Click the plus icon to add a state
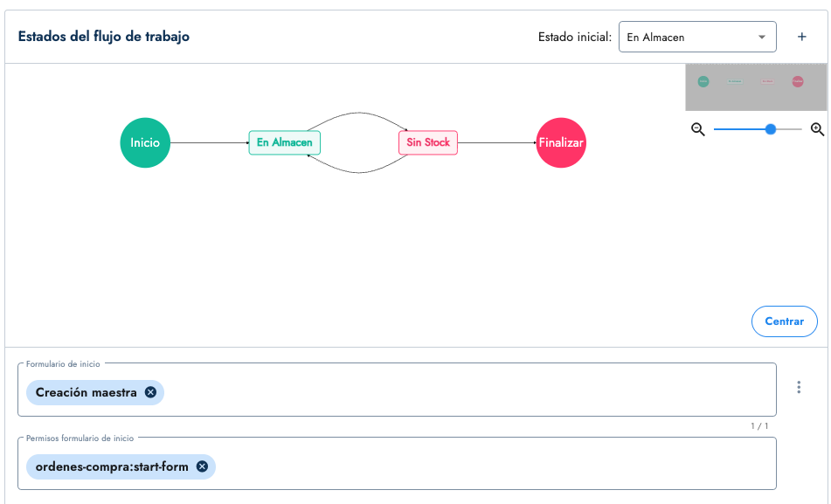This screenshot has width=831, height=504. click(801, 37)
